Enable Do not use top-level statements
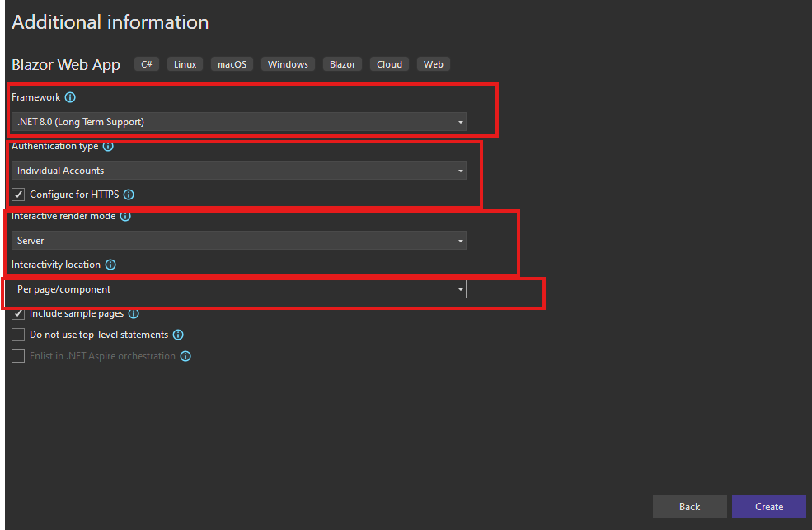812x530 pixels. click(x=18, y=335)
